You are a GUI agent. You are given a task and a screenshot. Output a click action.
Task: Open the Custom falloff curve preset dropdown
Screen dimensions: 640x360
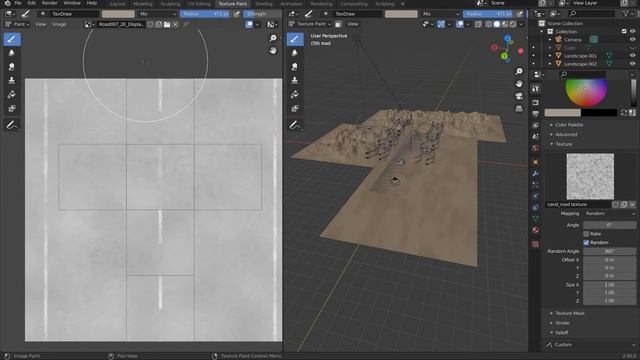click(590, 345)
